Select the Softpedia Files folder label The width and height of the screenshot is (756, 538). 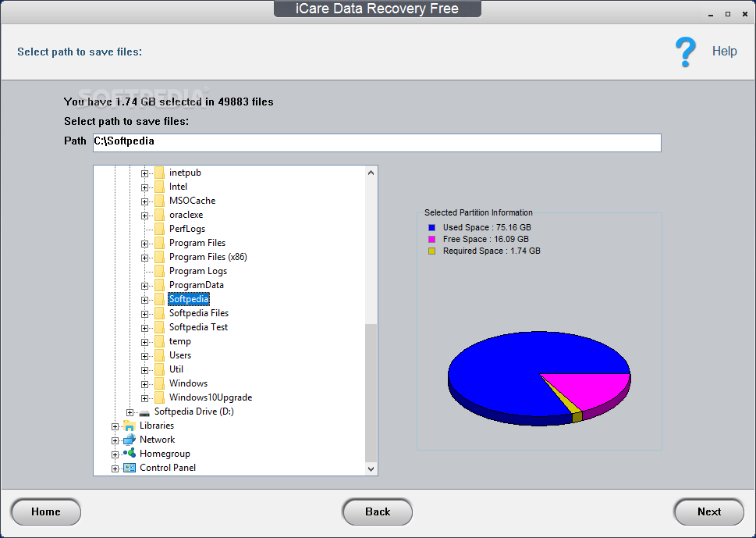click(x=199, y=313)
